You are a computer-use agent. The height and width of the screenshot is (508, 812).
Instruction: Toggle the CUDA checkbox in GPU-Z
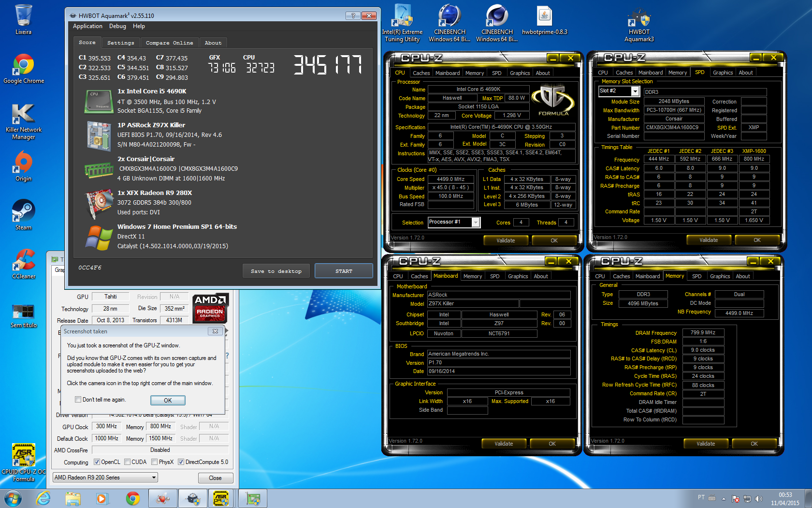click(127, 462)
